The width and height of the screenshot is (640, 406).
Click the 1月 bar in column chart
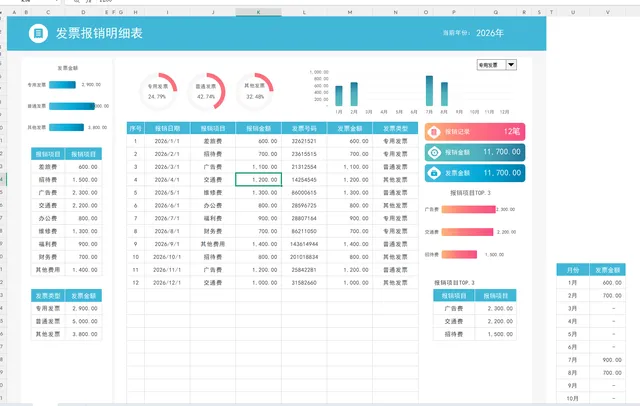click(x=339, y=96)
